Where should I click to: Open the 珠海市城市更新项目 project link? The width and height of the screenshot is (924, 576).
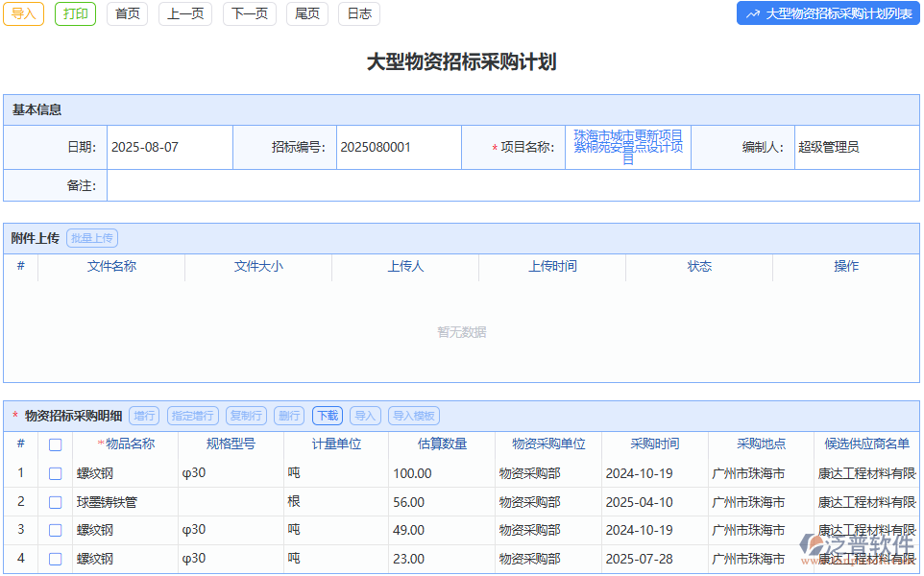click(628, 146)
